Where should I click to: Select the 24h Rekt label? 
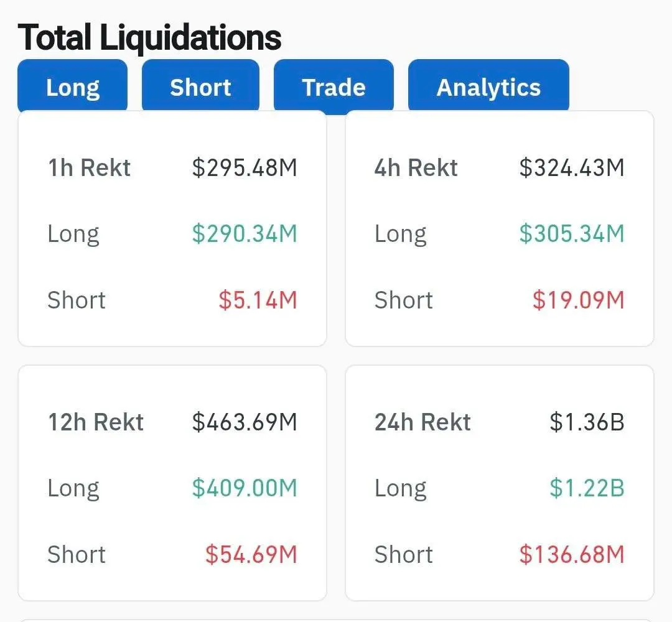coord(422,422)
